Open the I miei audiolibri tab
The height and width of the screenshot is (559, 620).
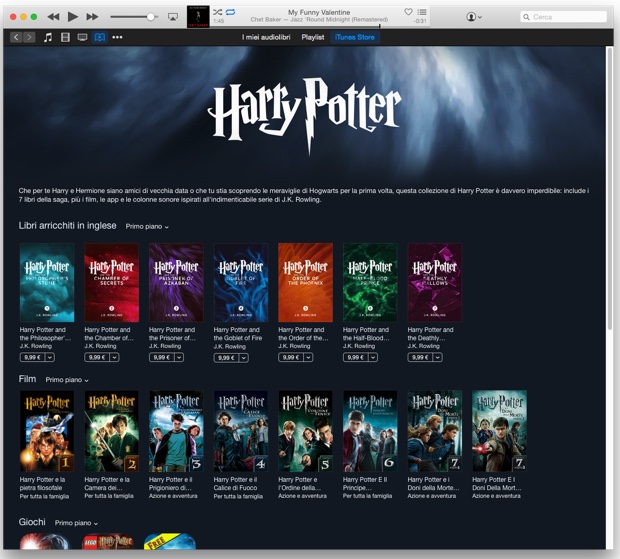266,37
